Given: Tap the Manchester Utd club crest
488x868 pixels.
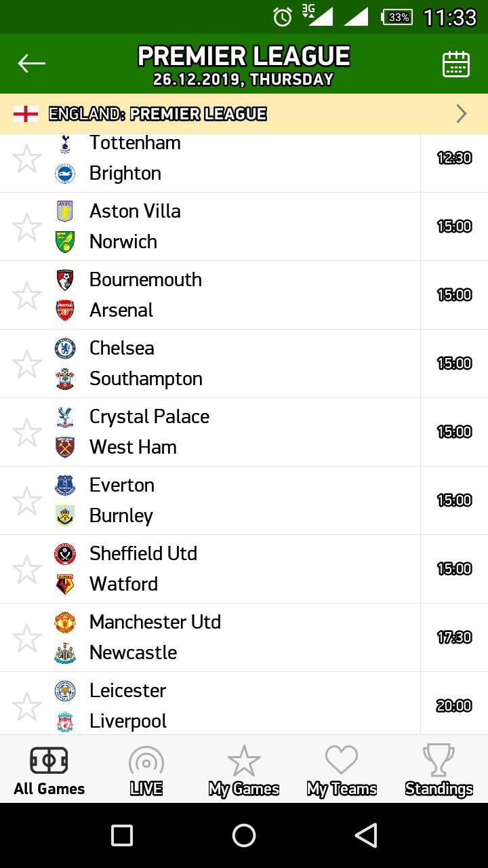Looking at the screenshot, I should 65,622.
